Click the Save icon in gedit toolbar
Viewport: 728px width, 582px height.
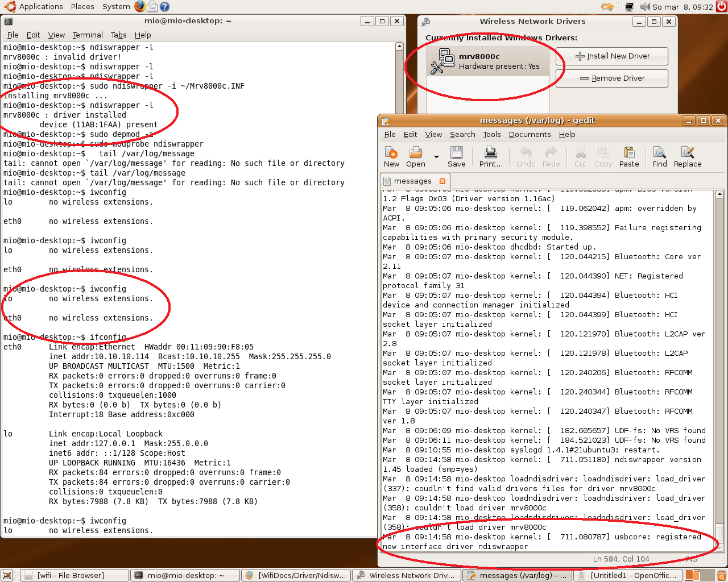(456, 156)
